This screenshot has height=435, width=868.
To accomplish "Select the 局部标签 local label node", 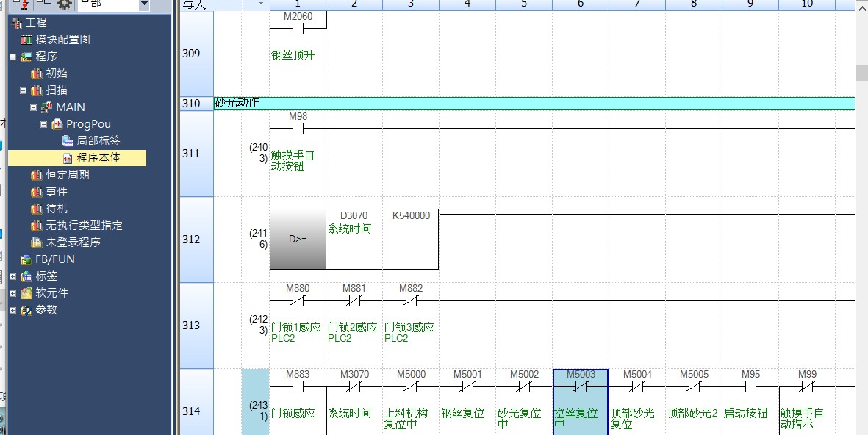I will coord(98,141).
